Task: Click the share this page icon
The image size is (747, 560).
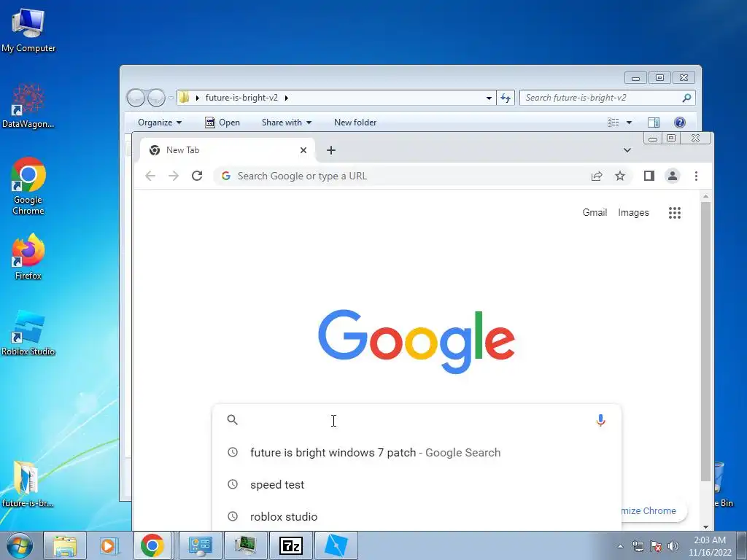Action: (x=597, y=176)
